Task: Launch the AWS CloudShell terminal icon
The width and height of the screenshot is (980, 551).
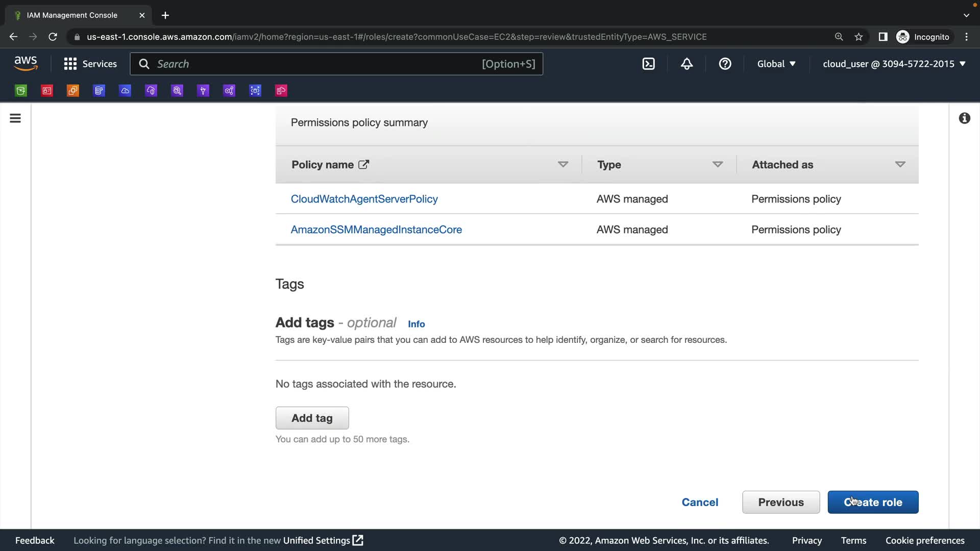Action: pyautogui.click(x=648, y=64)
